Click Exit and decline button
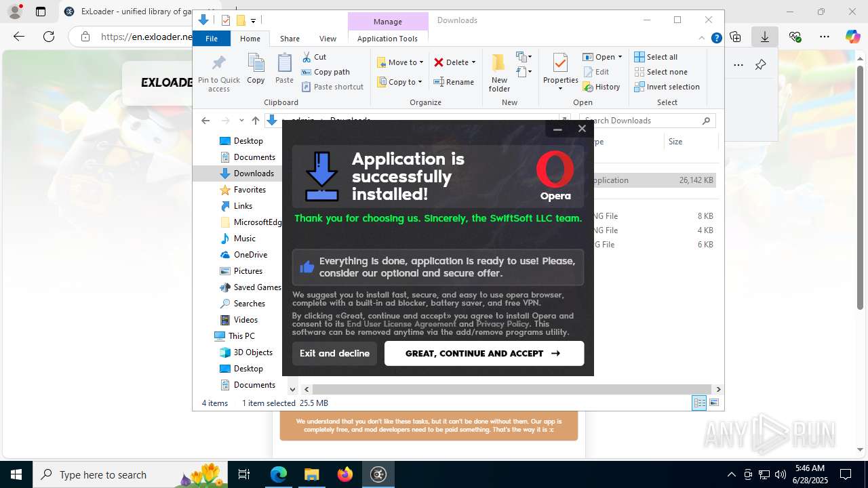Viewport: 868px width, 488px height. (x=334, y=353)
